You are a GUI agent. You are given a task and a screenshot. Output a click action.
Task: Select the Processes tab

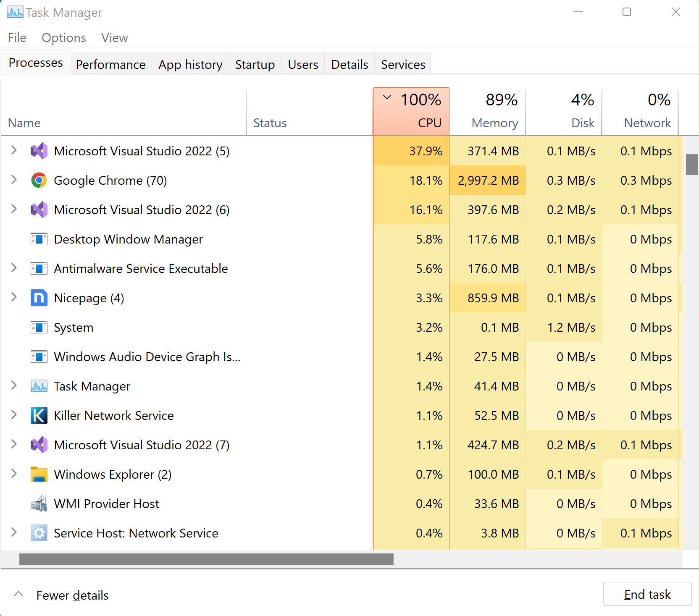[x=36, y=63]
